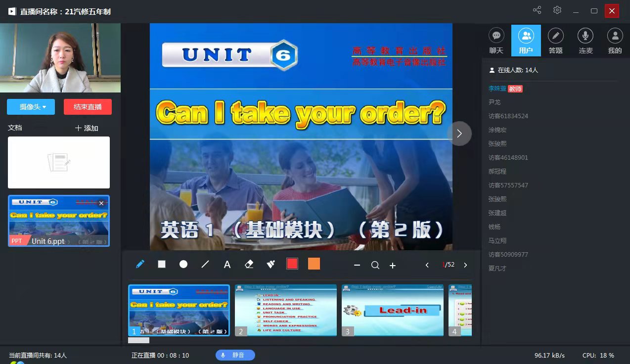Open the share icon in title bar

pos(537,10)
